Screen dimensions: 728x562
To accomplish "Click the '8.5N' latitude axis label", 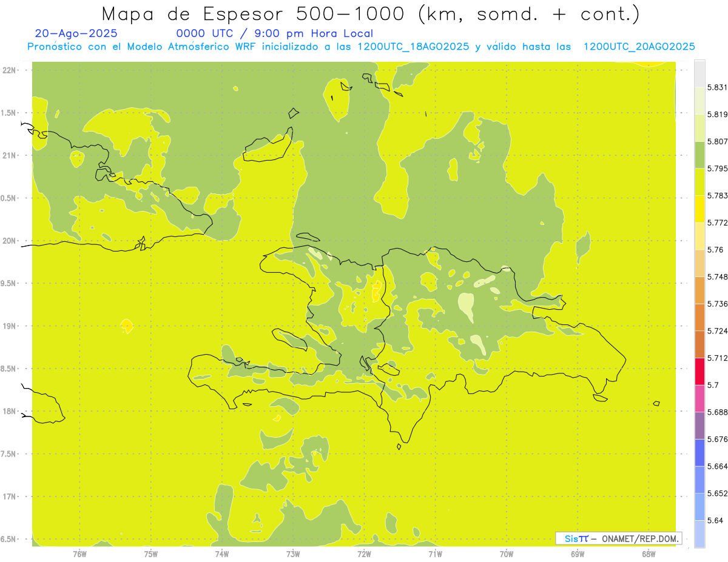I will pos(7,369).
